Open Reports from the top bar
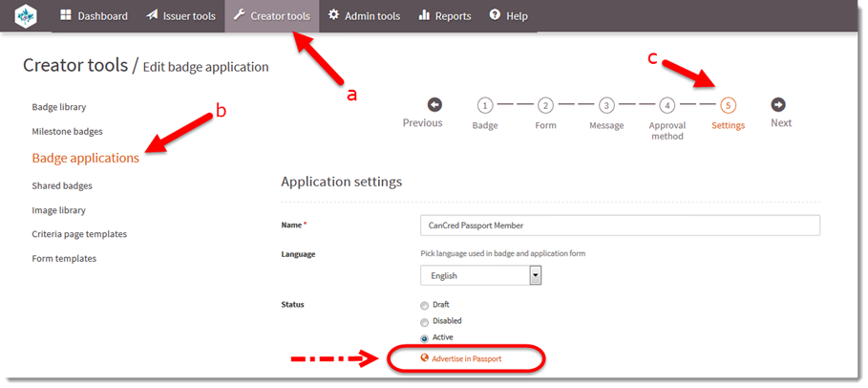The height and width of the screenshot is (388, 868). [x=445, y=16]
